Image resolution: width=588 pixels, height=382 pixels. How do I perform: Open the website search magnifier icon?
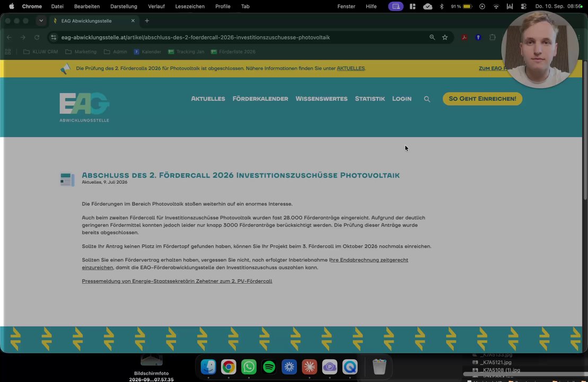[427, 99]
